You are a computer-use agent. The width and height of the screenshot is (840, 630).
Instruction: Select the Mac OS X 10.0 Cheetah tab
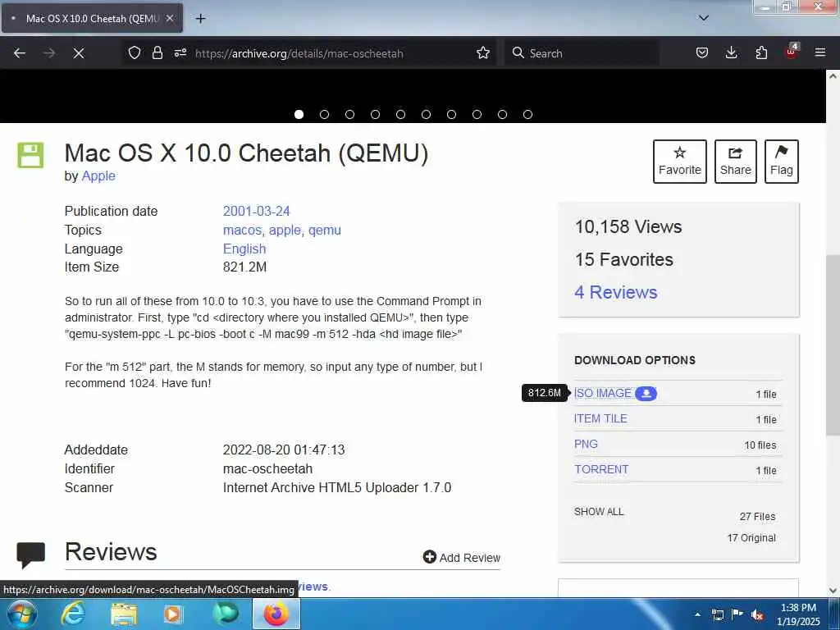click(92, 18)
